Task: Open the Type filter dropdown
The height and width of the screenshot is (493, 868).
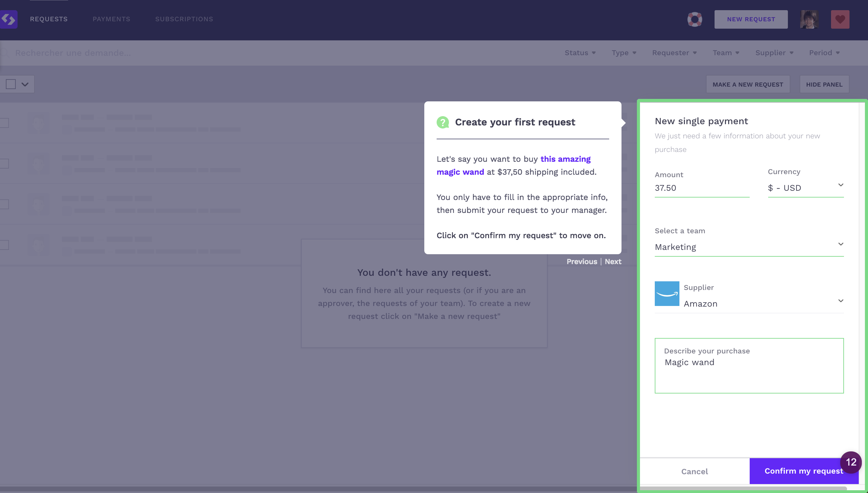Action: tap(624, 53)
